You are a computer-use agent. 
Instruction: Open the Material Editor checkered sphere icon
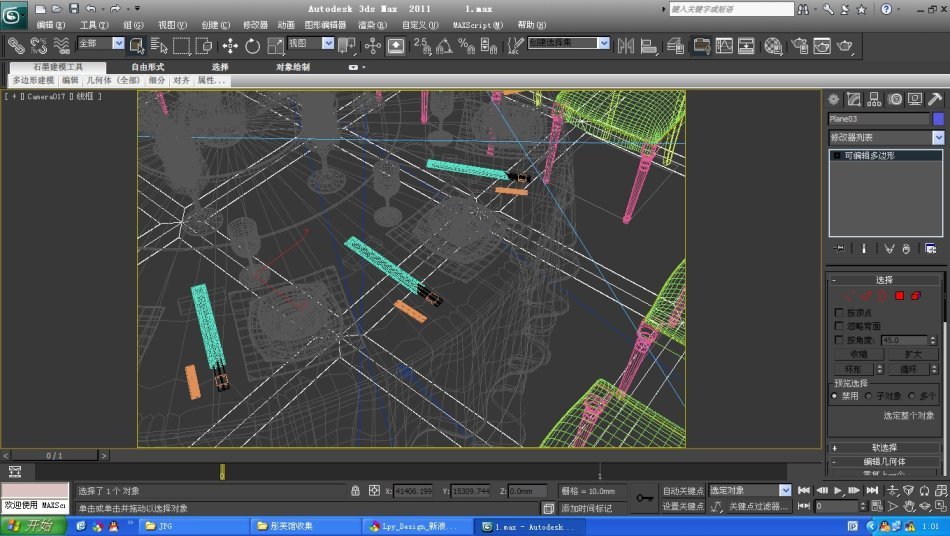pos(773,45)
